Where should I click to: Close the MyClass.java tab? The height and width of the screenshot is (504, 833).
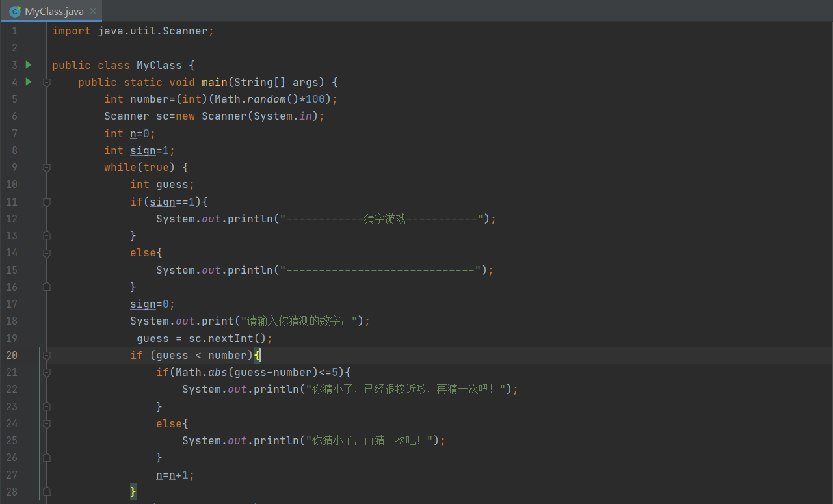93,12
